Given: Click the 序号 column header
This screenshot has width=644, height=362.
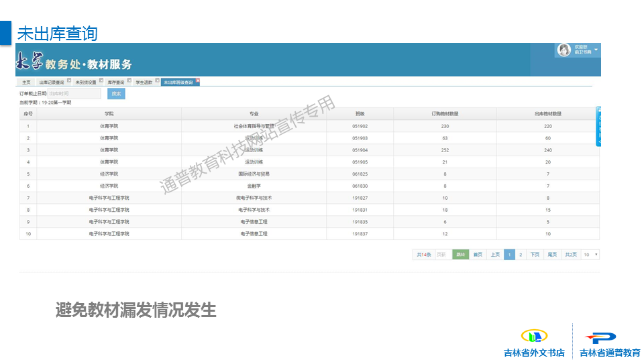Looking at the screenshot, I should coord(28,114).
